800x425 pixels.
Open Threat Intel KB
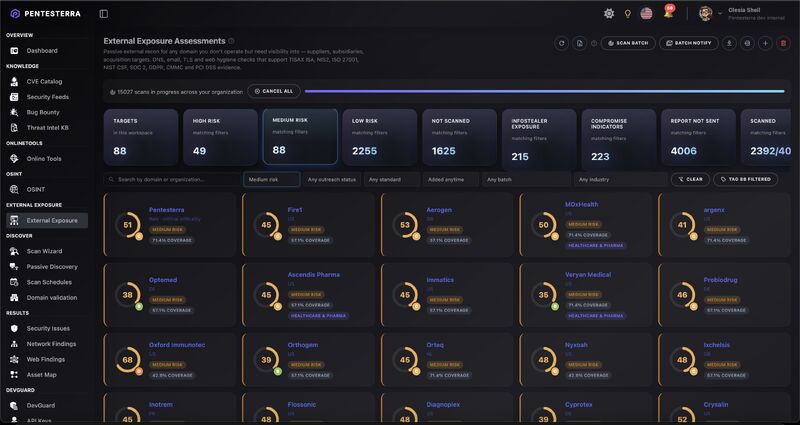(47, 128)
